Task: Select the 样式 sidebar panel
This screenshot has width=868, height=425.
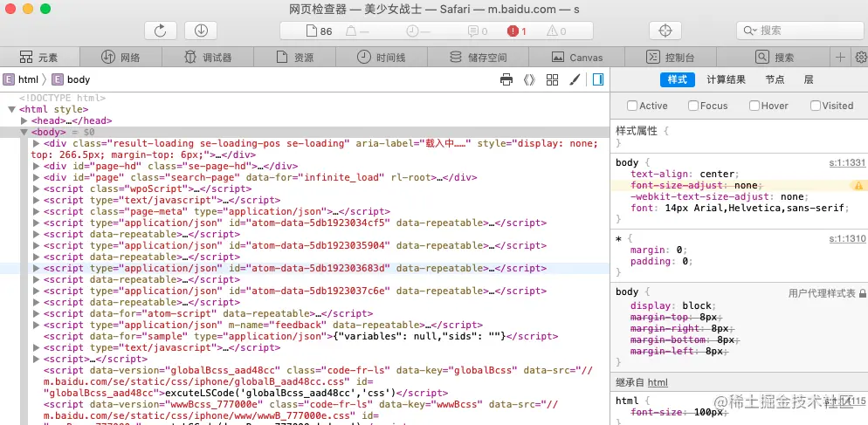Action: click(x=677, y=79)
